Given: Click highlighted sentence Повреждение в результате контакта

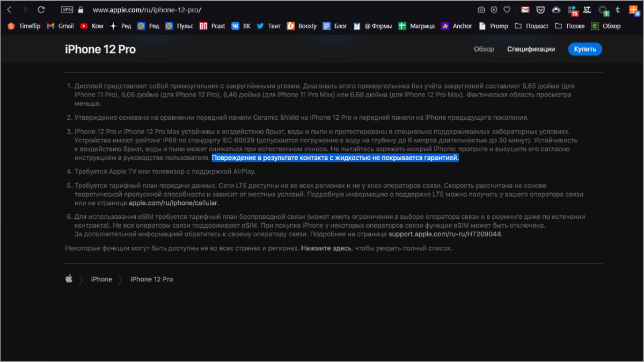Looking at the screenshot, I should 335,158.
